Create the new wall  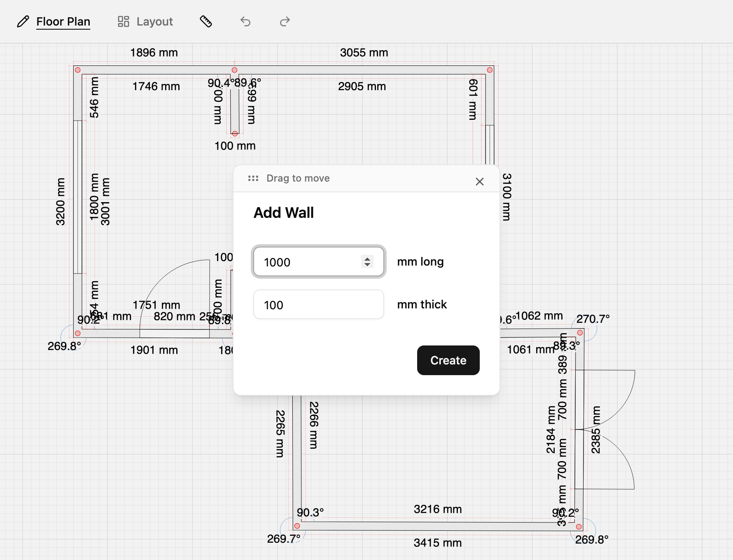pyautogui.click(x=448, y=360)
